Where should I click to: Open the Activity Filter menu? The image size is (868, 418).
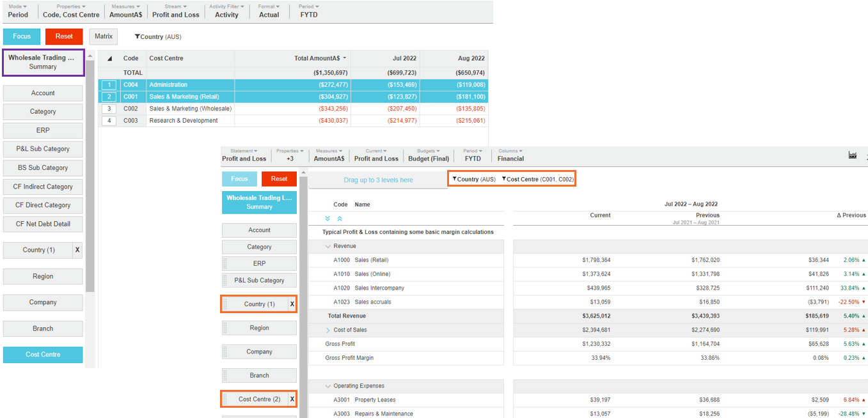[226, 11]
